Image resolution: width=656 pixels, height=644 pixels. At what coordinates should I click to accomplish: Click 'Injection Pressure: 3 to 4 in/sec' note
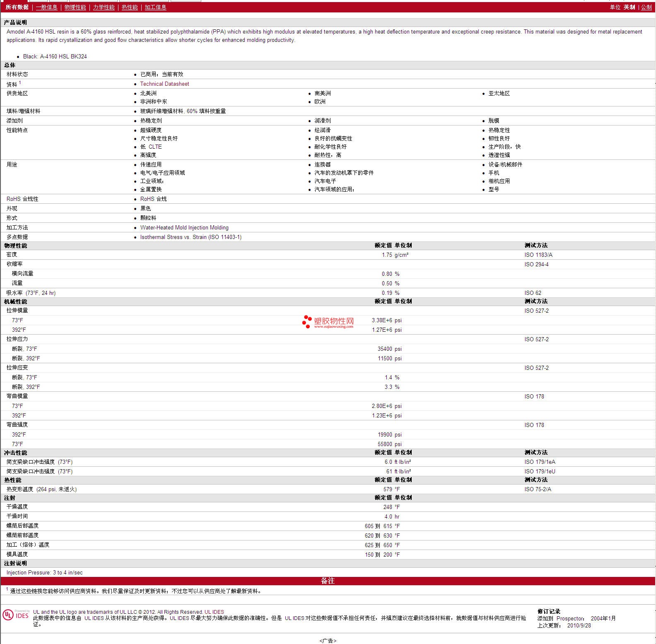point(44,572)
